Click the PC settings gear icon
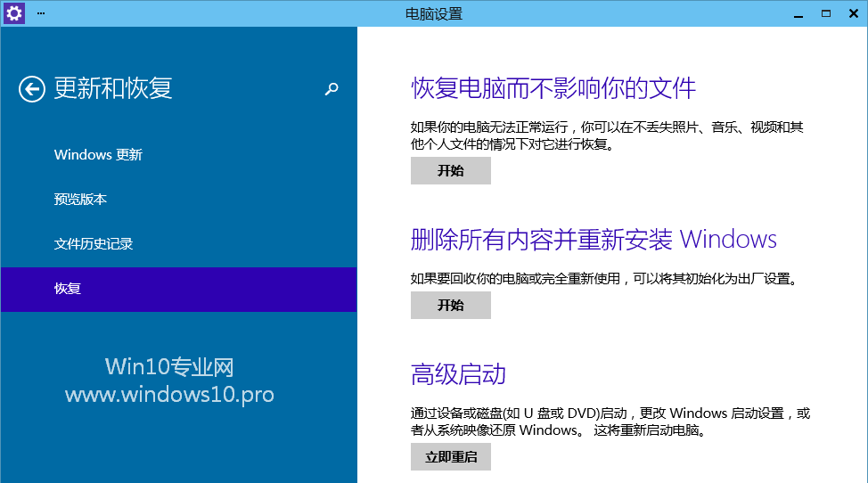 [x=14, y=12]
